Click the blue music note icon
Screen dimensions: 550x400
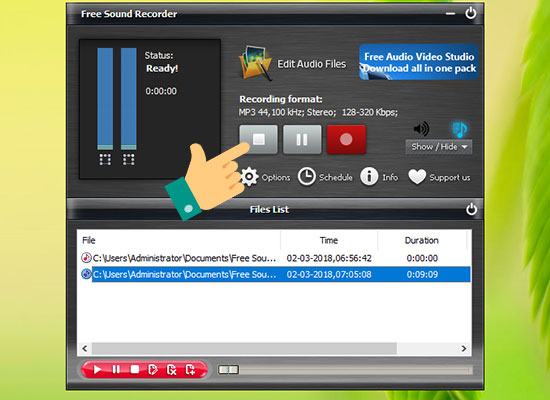tap(460, 129)
